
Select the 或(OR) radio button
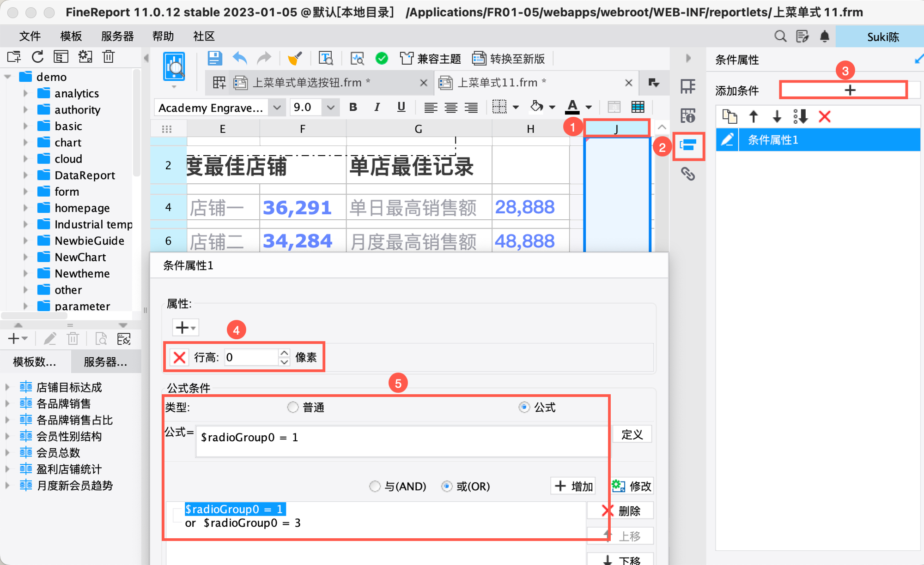446,486
